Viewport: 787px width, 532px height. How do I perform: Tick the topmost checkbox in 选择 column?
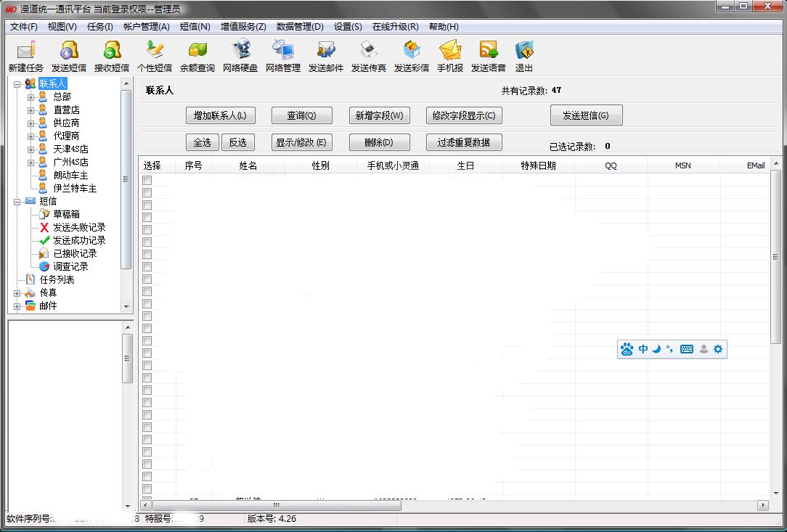147,180
